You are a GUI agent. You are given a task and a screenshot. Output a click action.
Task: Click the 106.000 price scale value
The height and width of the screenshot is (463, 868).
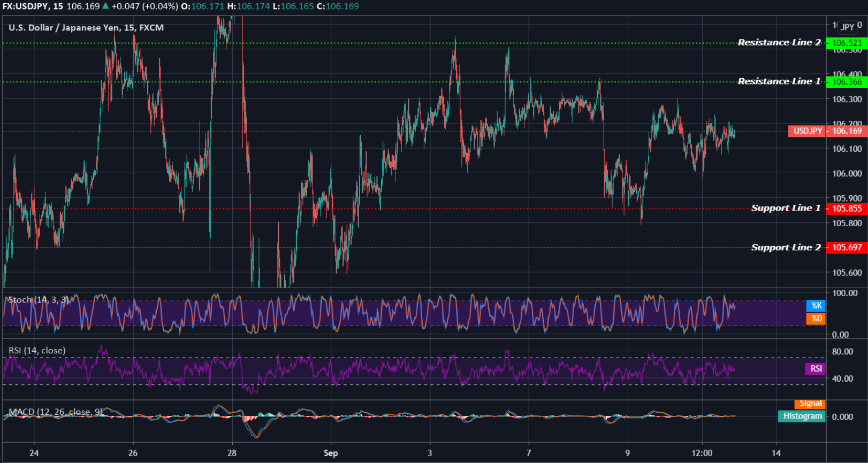click(x=847, y=174)
